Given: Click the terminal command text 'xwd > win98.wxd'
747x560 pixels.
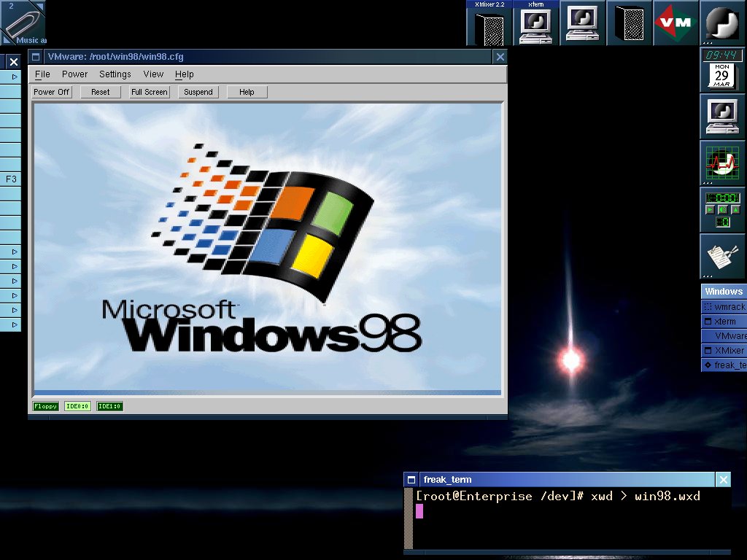Looking at the screenshot, I should (x=646, y=496).
